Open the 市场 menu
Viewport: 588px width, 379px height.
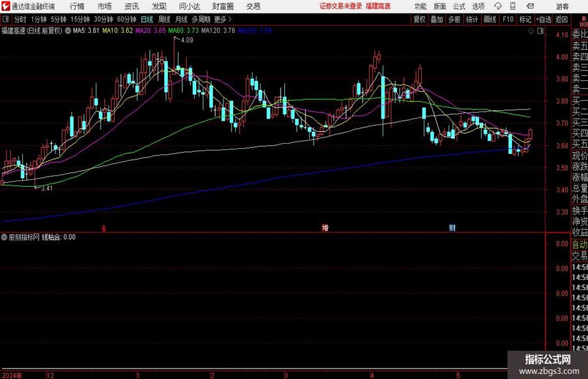pos(105,6)
